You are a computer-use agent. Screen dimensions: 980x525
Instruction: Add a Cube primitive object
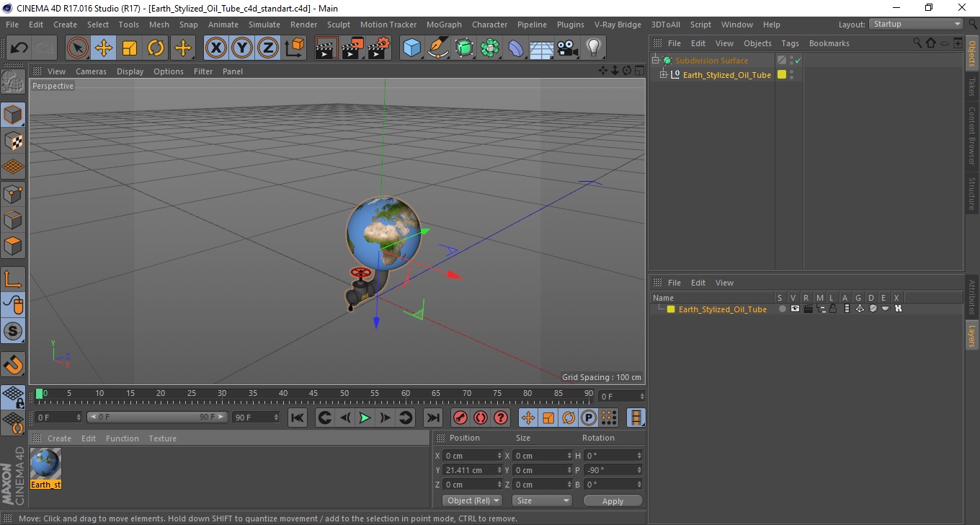click(x=411, y=48)
